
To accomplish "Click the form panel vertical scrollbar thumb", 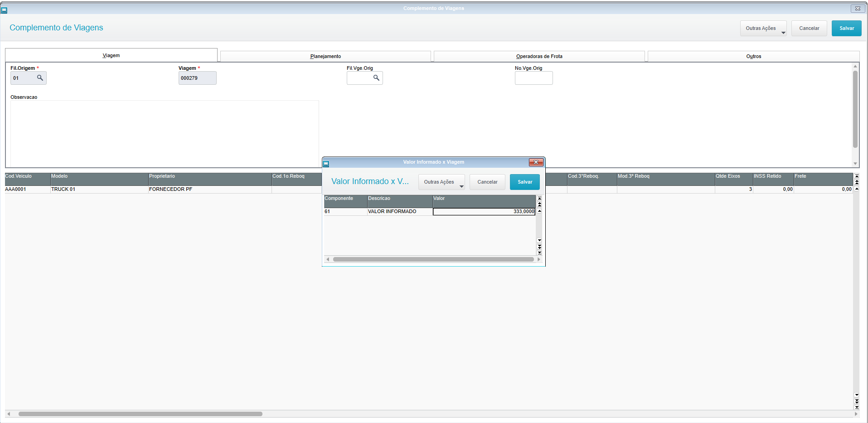I will click(855, 109).
